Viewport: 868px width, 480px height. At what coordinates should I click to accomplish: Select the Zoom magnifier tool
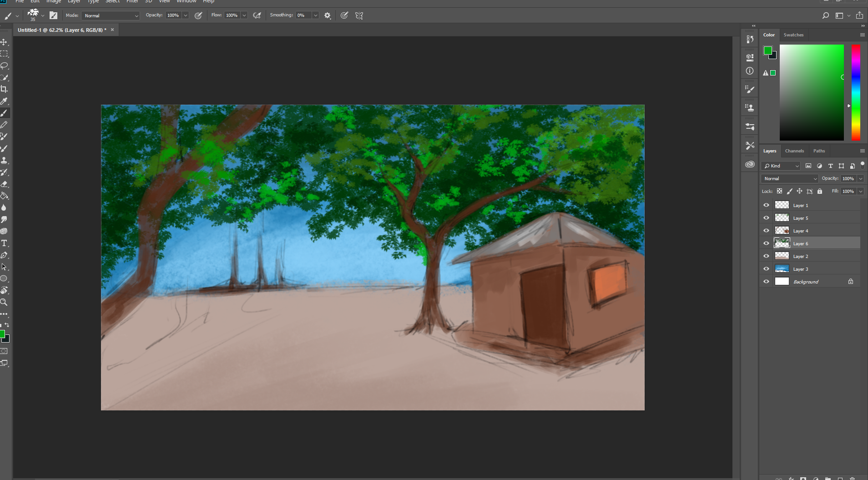[x=4, y=302]
